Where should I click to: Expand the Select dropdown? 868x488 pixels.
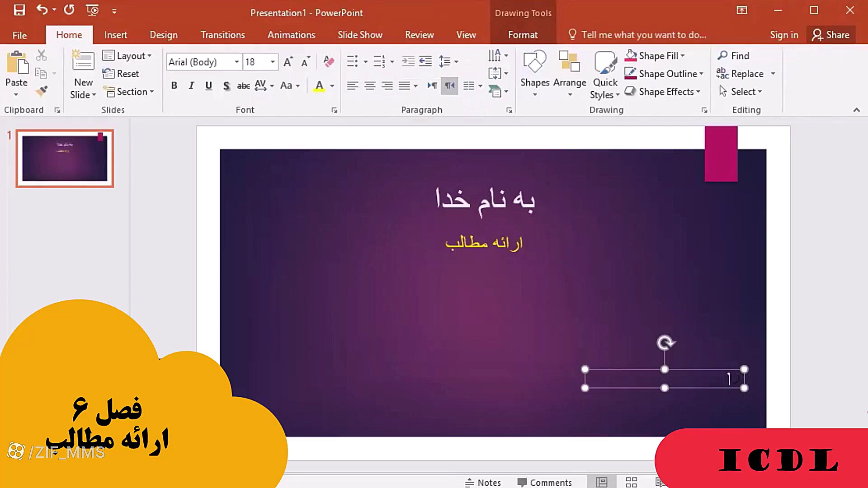pyautogui.click(x=740, y=92)
